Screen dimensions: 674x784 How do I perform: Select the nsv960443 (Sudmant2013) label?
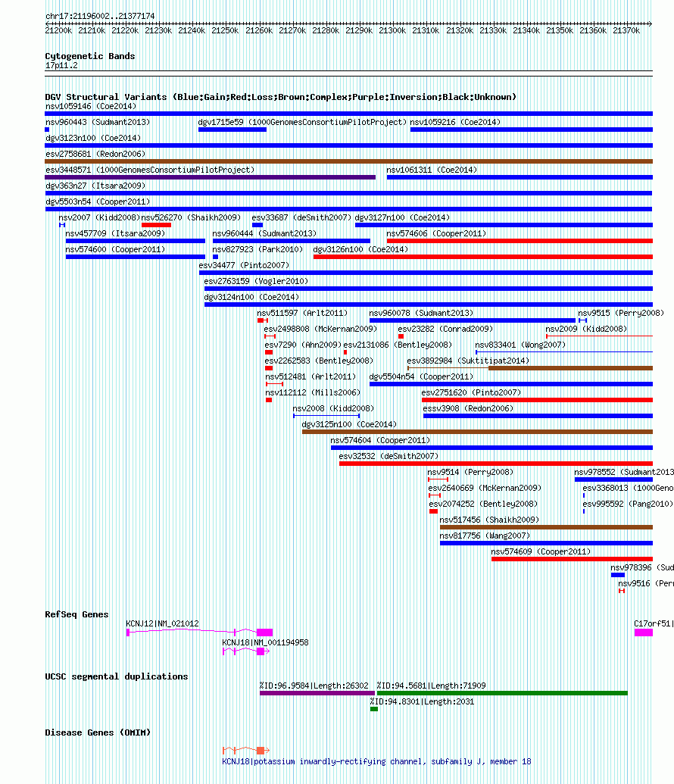point(98,122)
